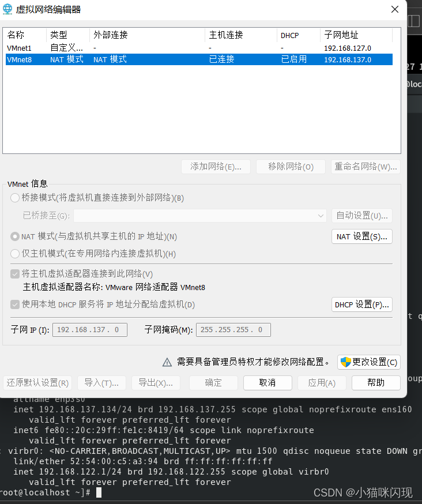Click the 192.168.137.0 subnet cell in list

pyautogui.click(x=348, y=60)
